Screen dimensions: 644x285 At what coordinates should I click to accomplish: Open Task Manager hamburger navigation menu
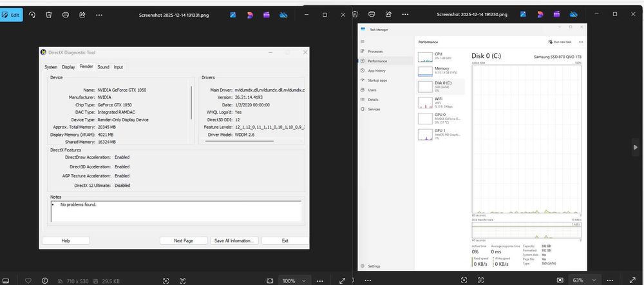[x=362, y=41]
